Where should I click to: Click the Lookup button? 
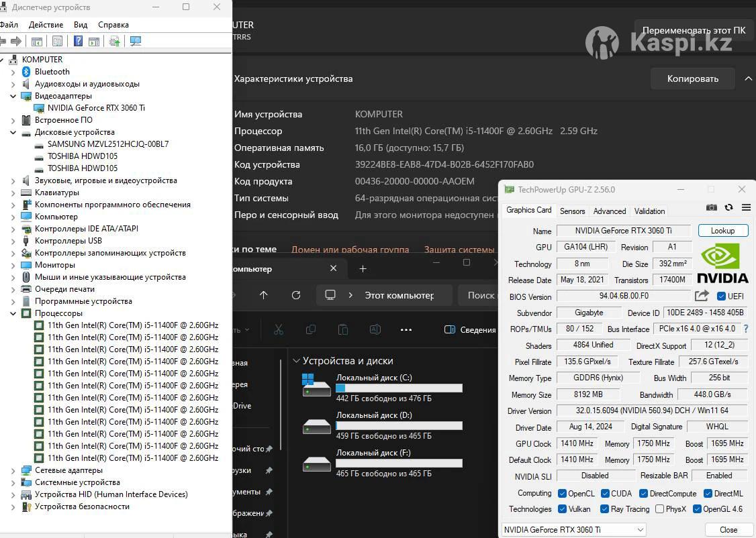tap(722, 230)
